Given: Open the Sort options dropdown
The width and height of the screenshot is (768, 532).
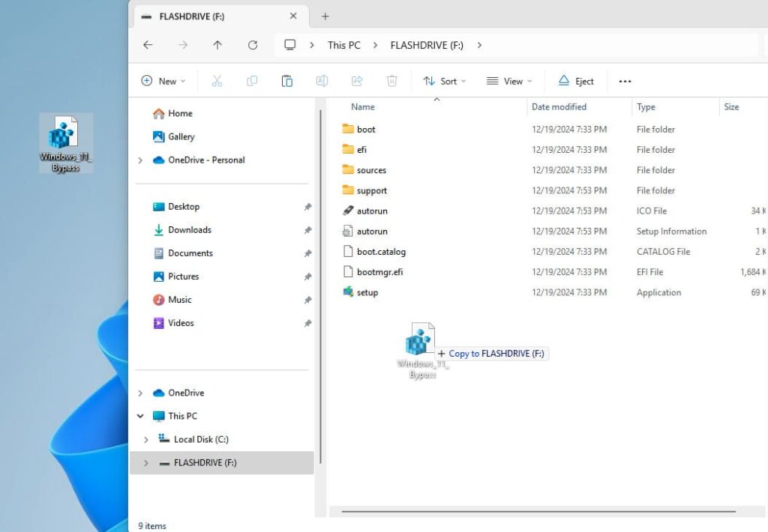Looking at the screenshot, I should click(444, 81).
